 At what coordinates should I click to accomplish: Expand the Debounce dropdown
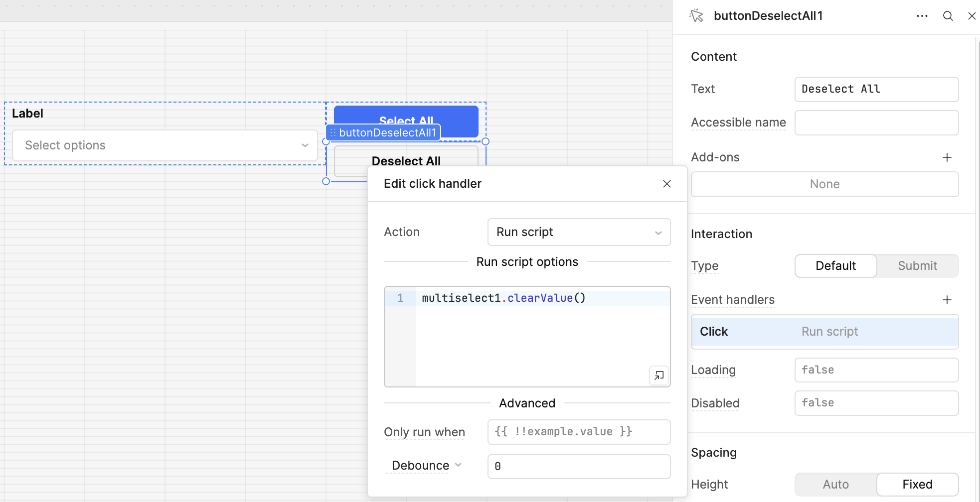point(426,466)
